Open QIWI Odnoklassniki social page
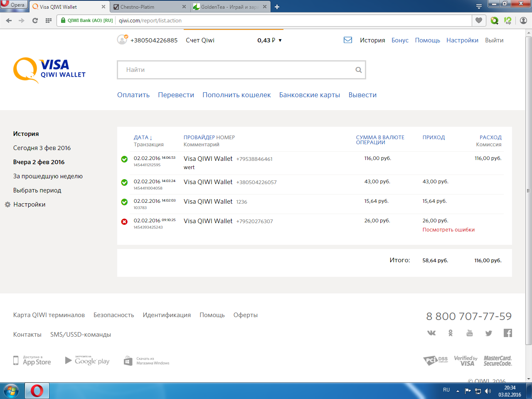Image resolution: width=532 pixels, height=399 pixels. point(451,333)
